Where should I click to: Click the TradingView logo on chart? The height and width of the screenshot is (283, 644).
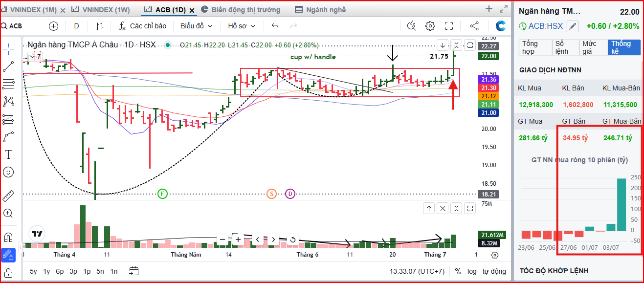(37, 234)
